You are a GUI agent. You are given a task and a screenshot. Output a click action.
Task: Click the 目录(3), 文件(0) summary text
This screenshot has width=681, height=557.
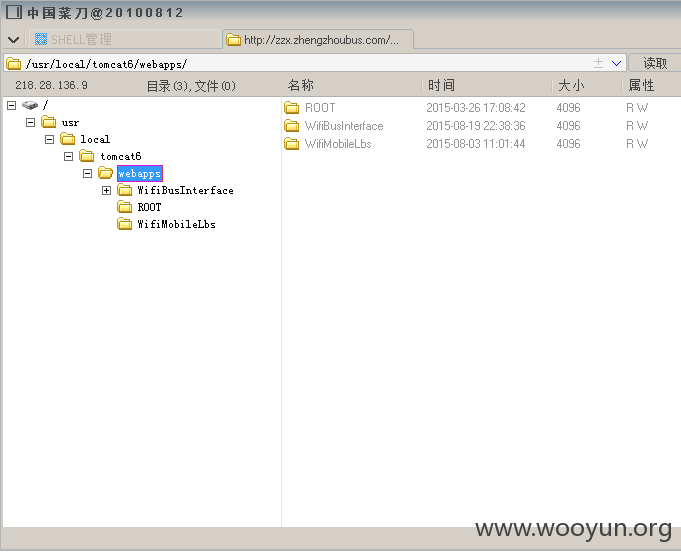tap(191, 86)
